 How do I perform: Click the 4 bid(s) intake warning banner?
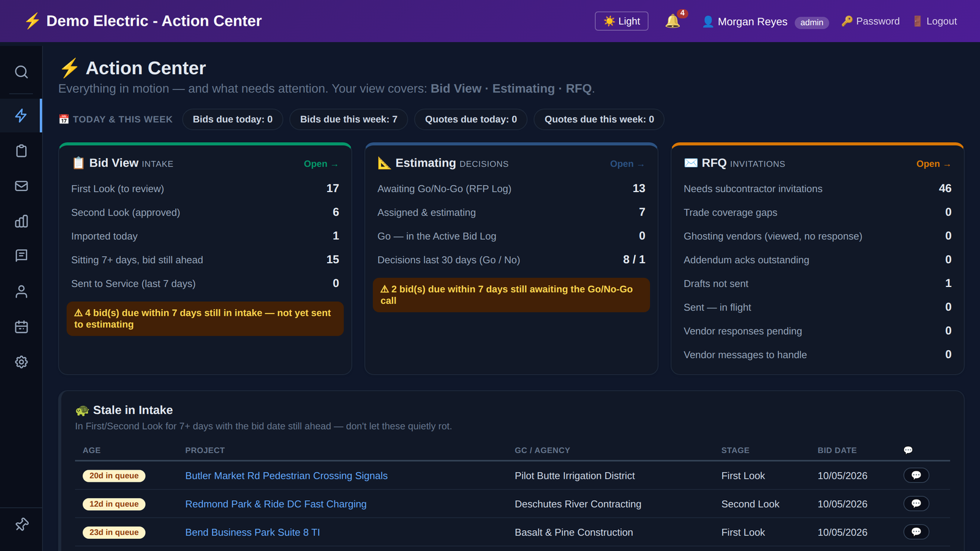pyautogui.click(x=205, y=318)
